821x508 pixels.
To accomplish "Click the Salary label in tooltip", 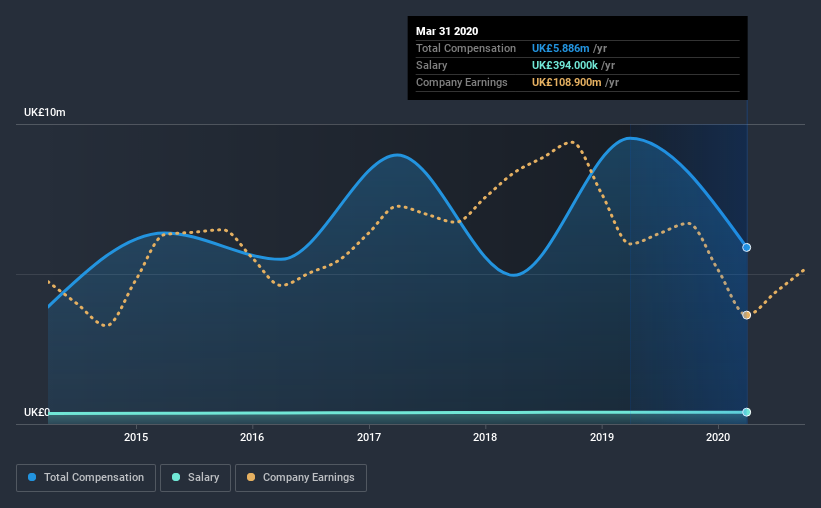I will pyautogui.click(x=431, y=65).
